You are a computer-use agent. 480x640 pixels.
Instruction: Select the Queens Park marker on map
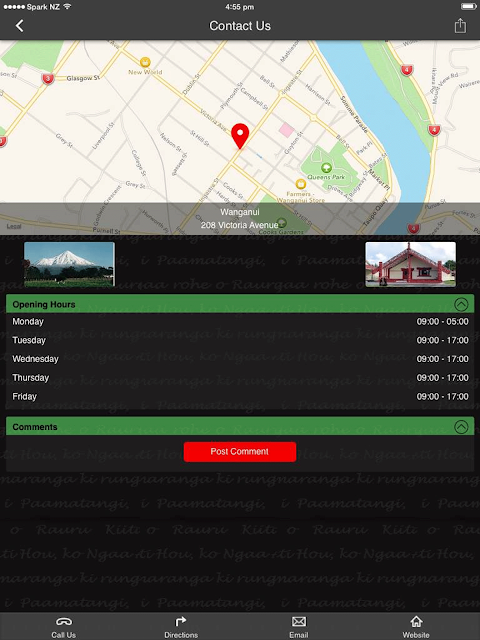click(326, 167)
